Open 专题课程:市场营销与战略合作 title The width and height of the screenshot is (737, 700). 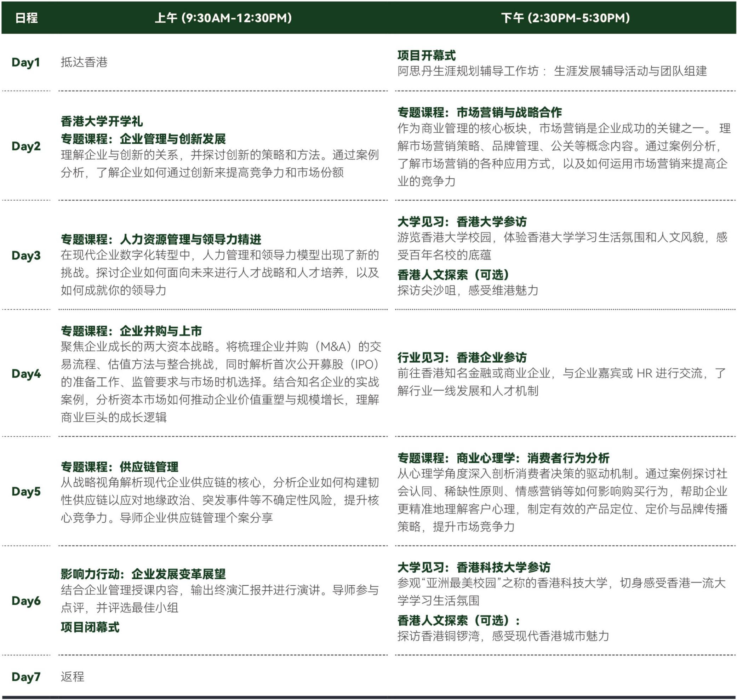[479, 112]
